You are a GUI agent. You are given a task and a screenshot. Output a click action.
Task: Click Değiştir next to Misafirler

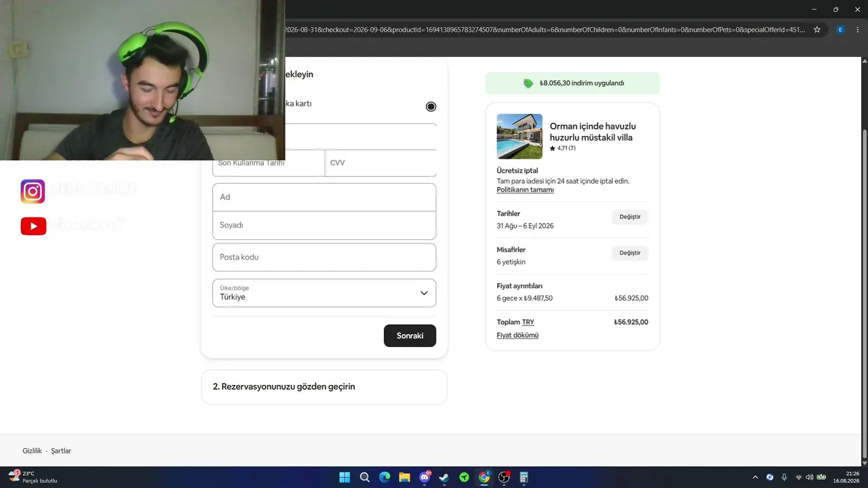630,253
